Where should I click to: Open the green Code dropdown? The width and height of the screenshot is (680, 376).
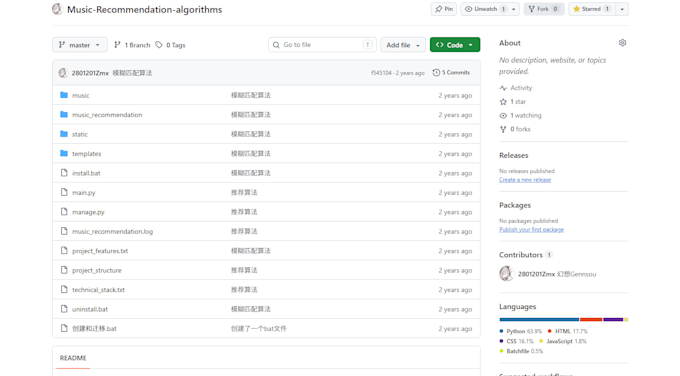tap(454, 45)
